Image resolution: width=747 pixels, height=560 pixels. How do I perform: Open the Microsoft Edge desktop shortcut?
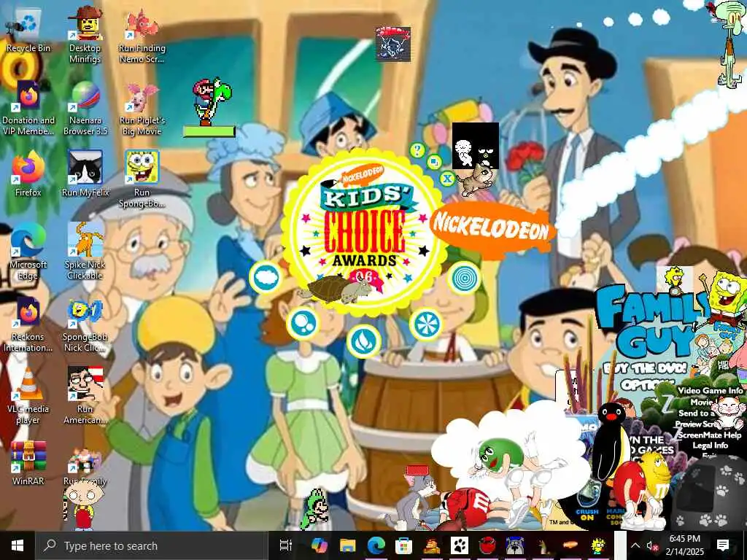[x=28, y=252]
